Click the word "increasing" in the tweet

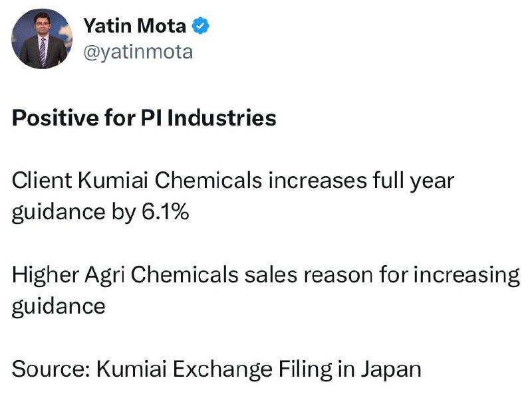click(x=467, y=274)
